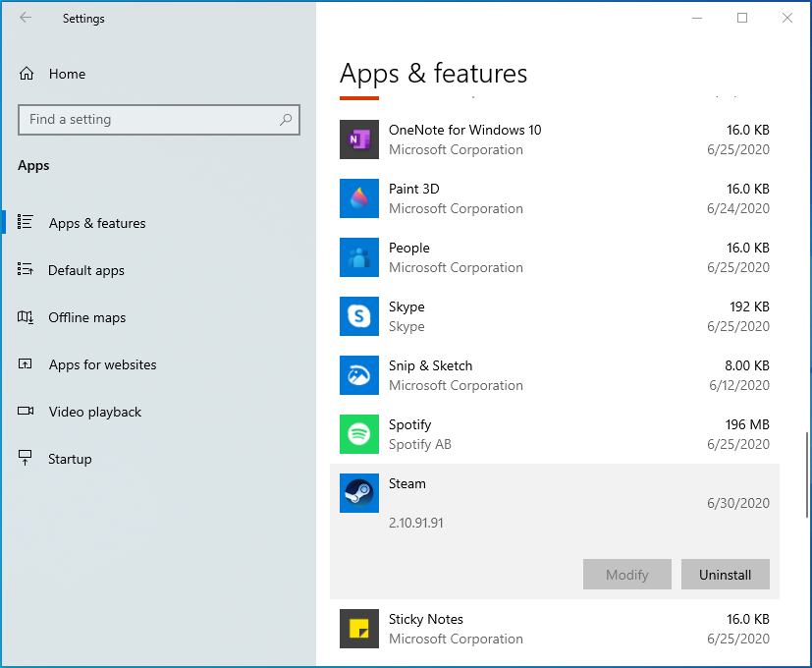Click Steam's install date 6/30/2020
The height and width of the screenshot is (668, 812).
coord(738,503)
